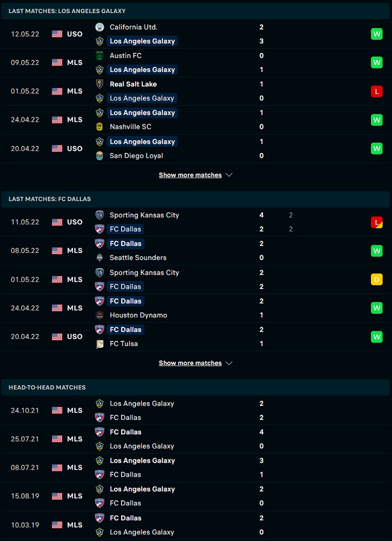Open the Head-to-Head Matches header
The image size is (392, 541).
195,388
